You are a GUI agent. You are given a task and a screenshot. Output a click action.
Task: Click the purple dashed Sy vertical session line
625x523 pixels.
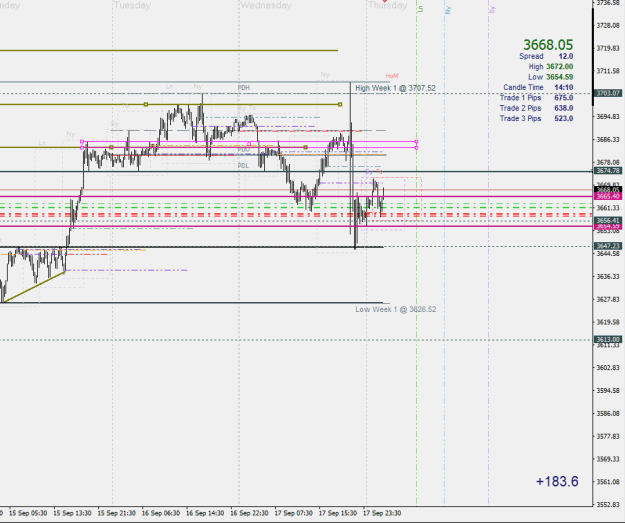[489, 255]
